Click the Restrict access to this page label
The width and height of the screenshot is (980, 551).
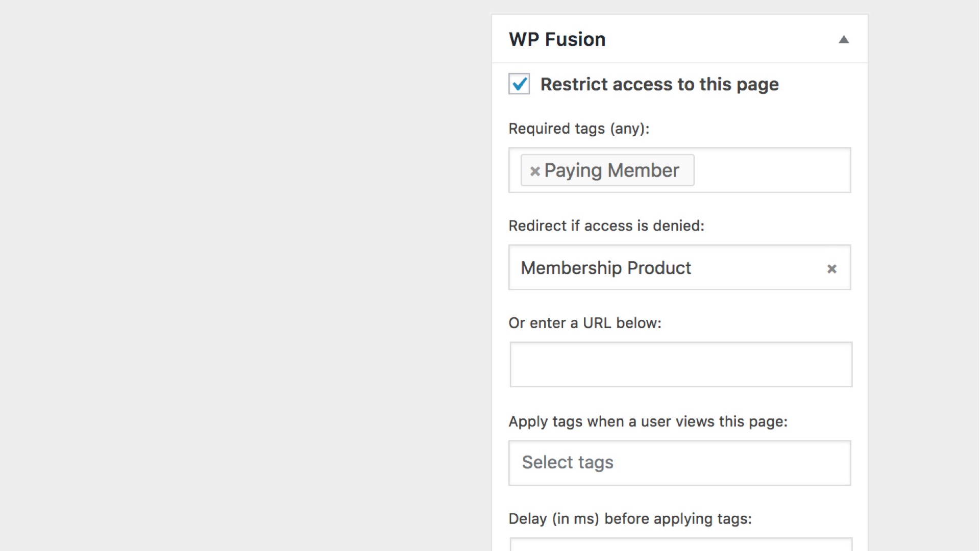[659, 84]
